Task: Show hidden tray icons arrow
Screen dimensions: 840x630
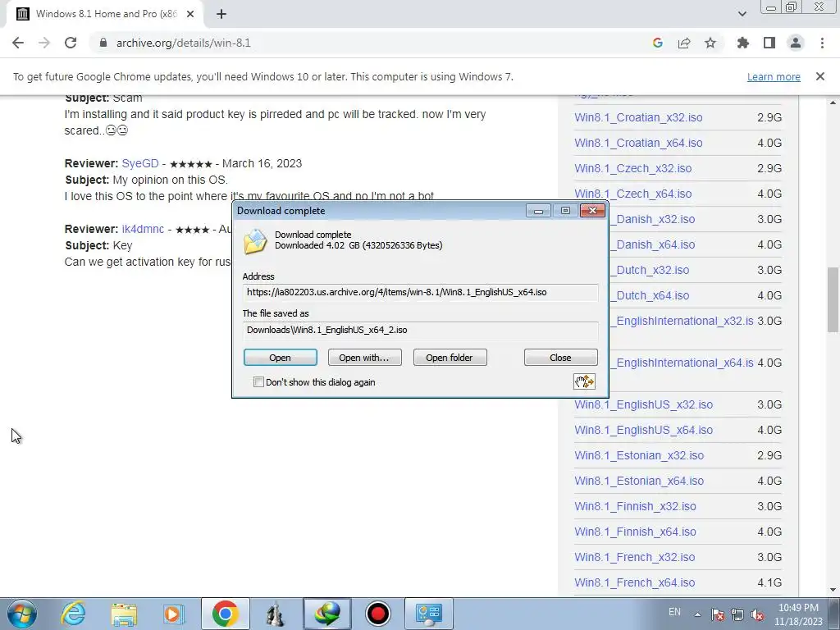Action: (697, 614)
